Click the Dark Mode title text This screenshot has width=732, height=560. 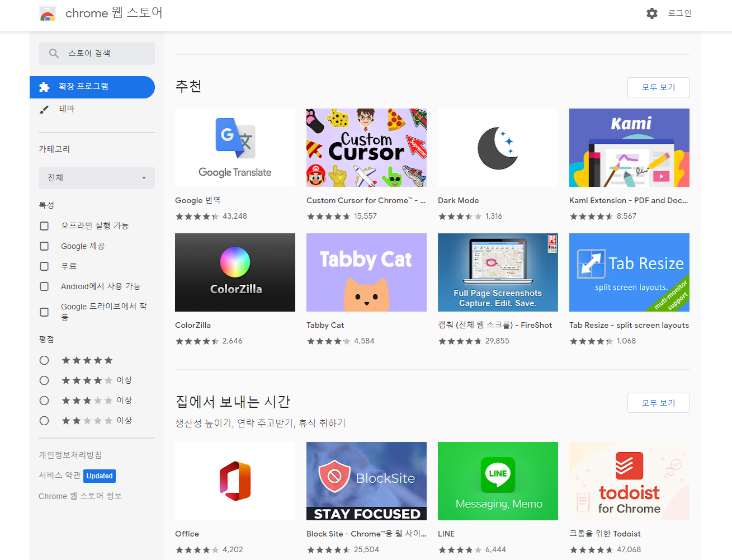coord(458,200)
